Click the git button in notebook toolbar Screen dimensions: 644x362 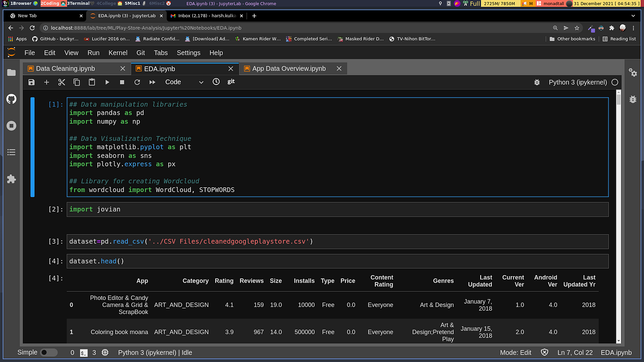[x=231, y=81]
